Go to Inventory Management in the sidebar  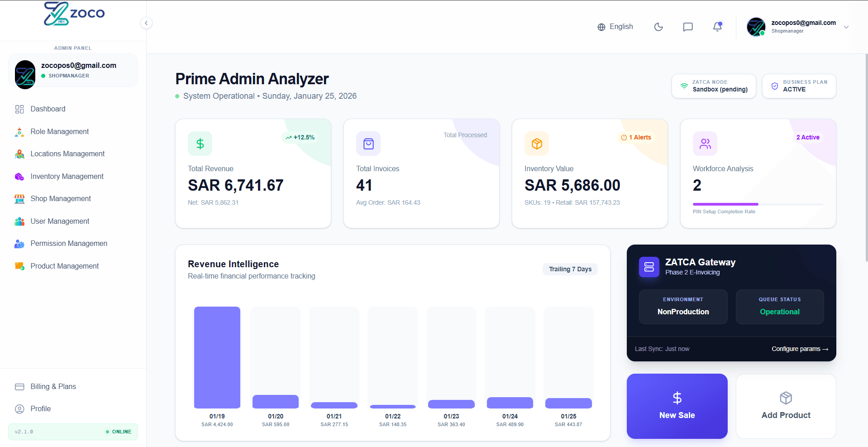67,177
